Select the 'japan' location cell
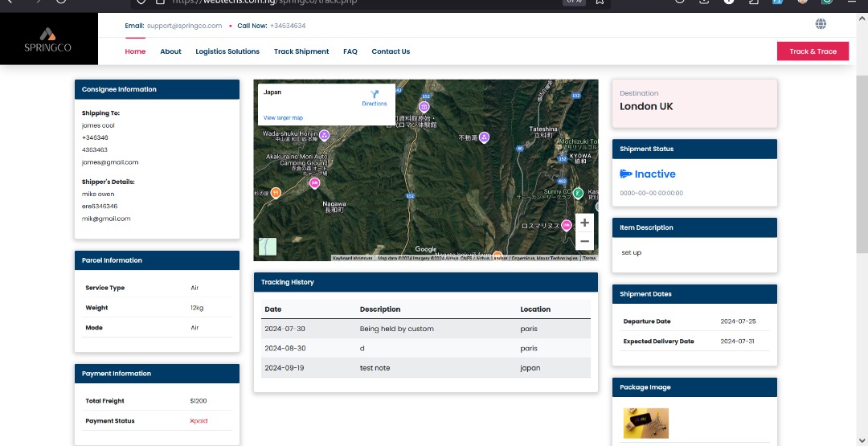Viewport: 868px width, 446px height. point(530,368)
